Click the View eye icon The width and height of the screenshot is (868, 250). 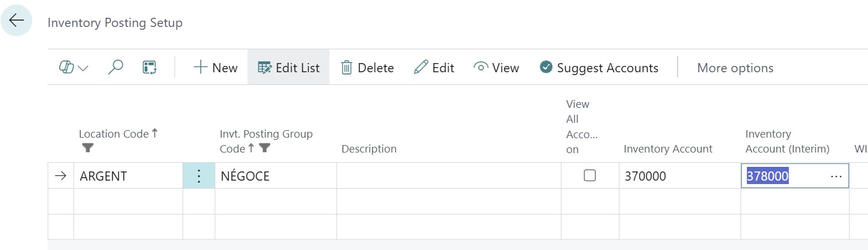tap(480, 68)
